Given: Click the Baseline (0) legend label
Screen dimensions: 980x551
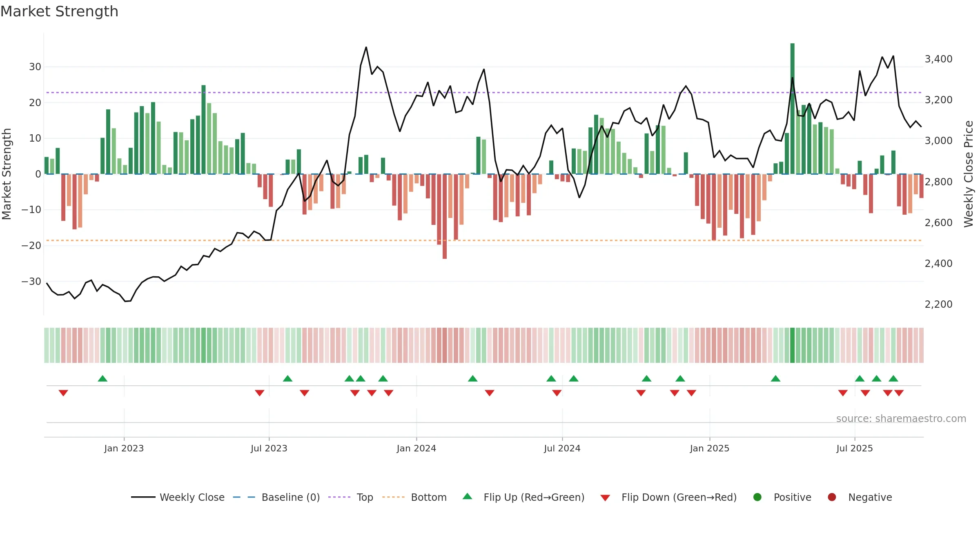Looking at the screenshot, I should [291, 498].
